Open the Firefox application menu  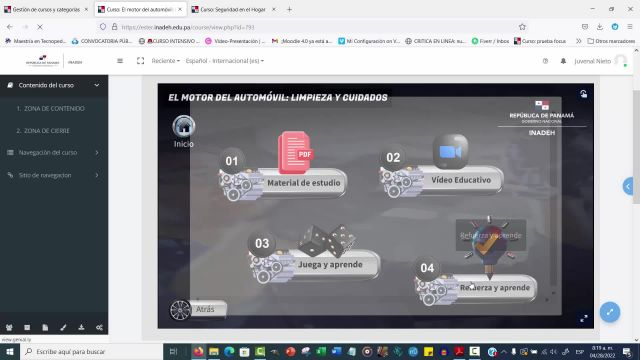click(x=630, y=27)
